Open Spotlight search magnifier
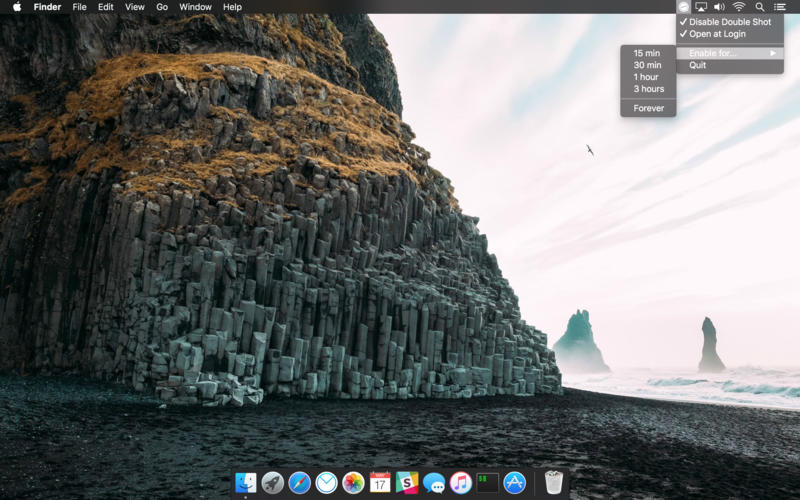Screen dimensions: 800x500 pos(760,7)
